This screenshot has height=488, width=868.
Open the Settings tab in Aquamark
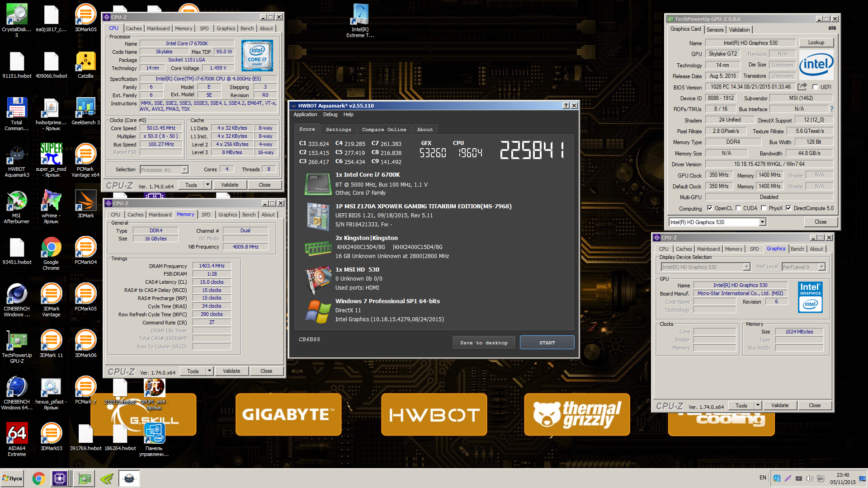point(338,129)
